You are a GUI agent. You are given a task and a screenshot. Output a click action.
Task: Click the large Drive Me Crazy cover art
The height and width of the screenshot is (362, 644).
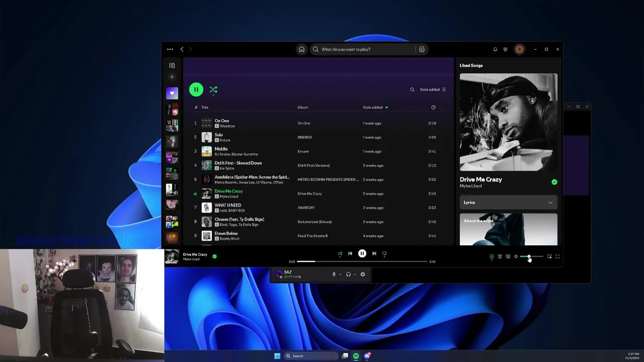[508, 122]
